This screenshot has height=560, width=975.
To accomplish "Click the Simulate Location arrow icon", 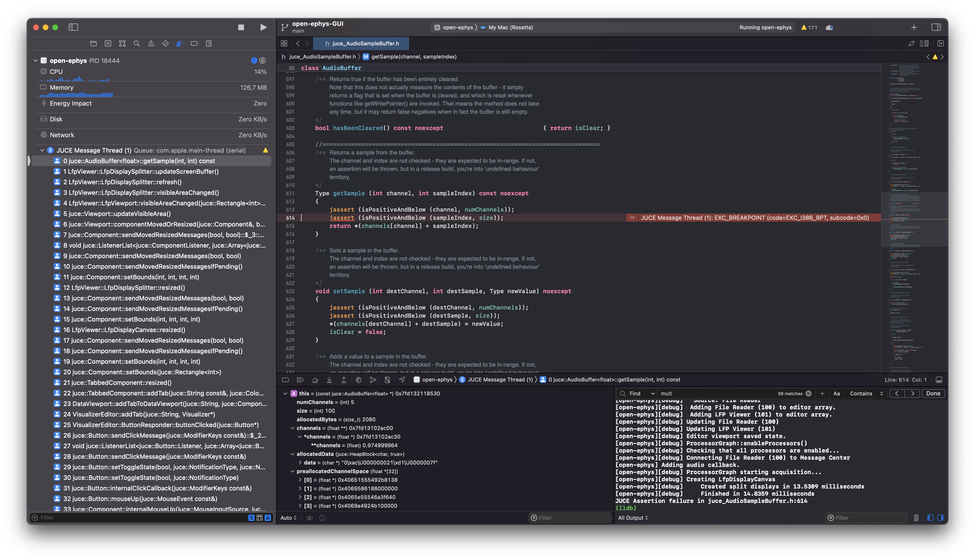I will coord(402,380).
